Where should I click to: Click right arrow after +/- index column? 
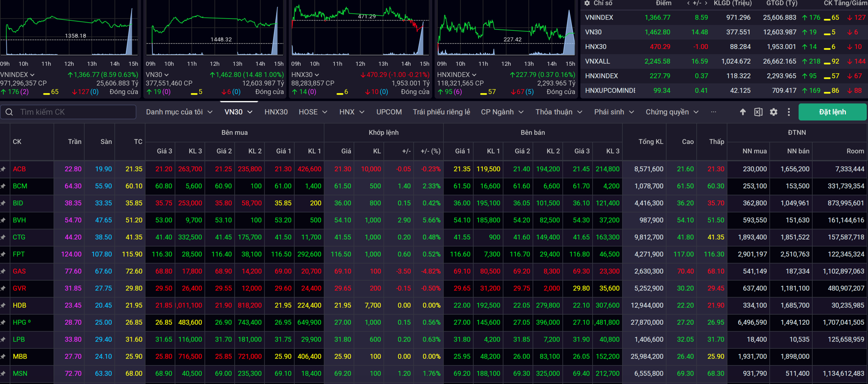click(706, 3)
